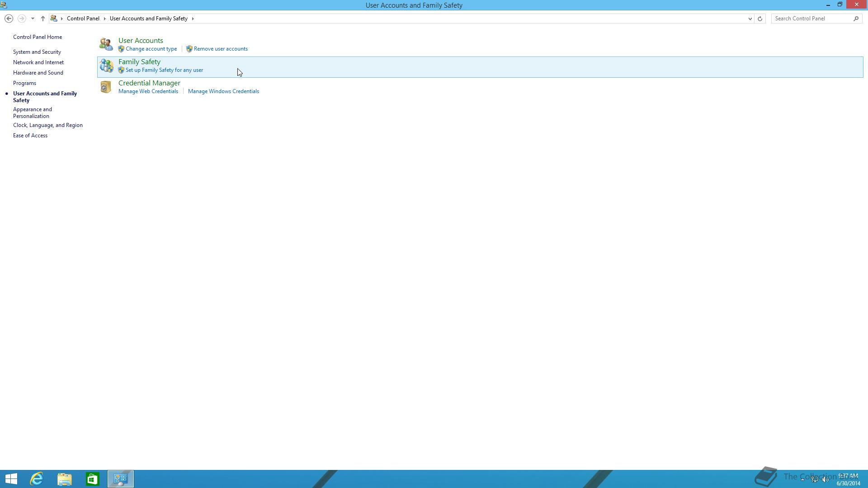
Task: Restore down the Control Panel window
Action: (840, 5)
